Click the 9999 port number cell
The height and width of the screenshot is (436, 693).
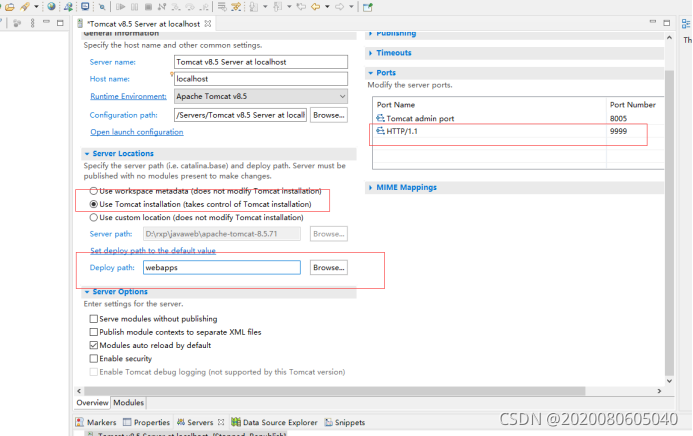click(x=618, y=131)
